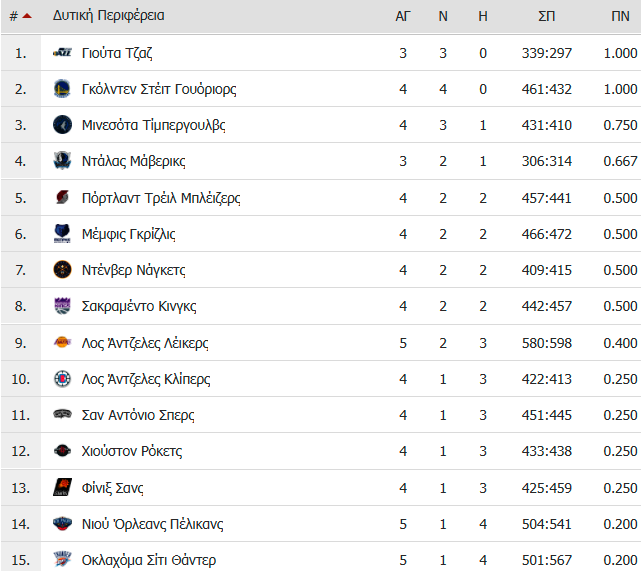Image resolution: width=641 pixels, height=571 pixels.
Task: Click the Golden State Warriors logo
Action: pyautogui.click(x=62, y=89)
